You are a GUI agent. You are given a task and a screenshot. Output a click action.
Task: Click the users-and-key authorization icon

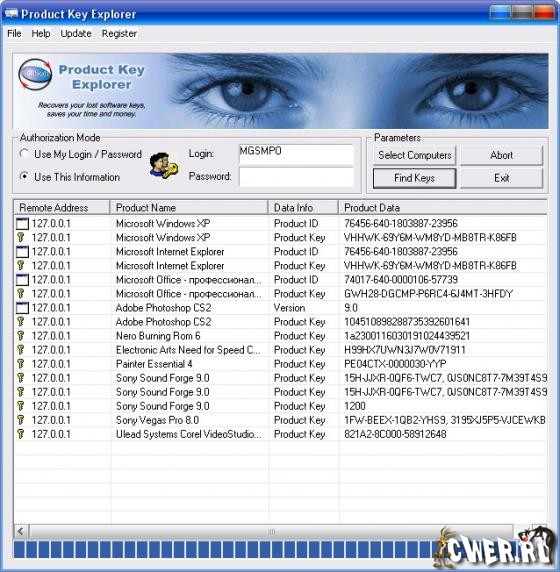click(x=163, y=166)
